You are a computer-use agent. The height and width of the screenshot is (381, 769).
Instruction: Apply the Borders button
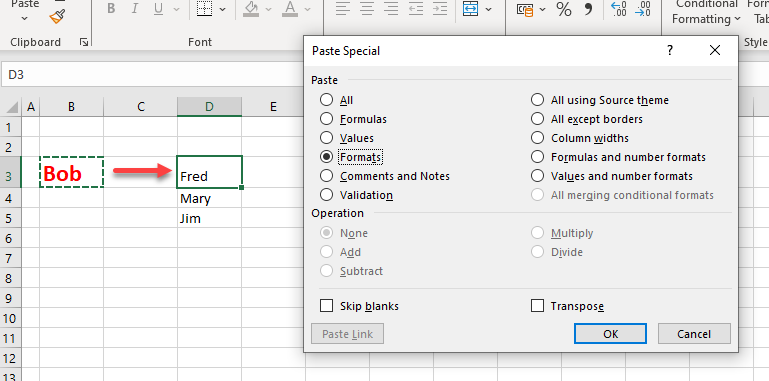[x=204, y=9]
